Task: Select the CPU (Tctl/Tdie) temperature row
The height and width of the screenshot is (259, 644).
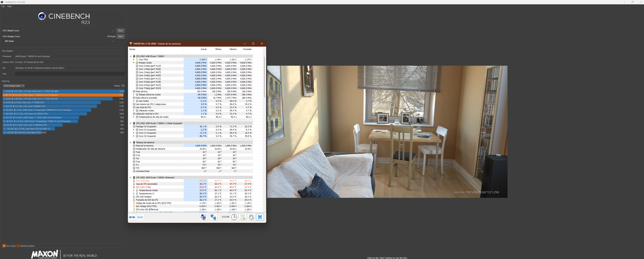Action: pos(191,181)
